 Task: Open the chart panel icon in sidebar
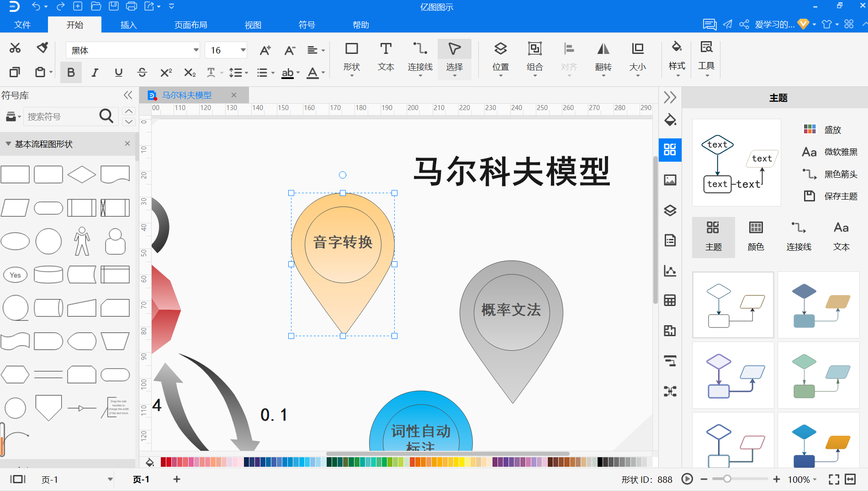point(670,270)
